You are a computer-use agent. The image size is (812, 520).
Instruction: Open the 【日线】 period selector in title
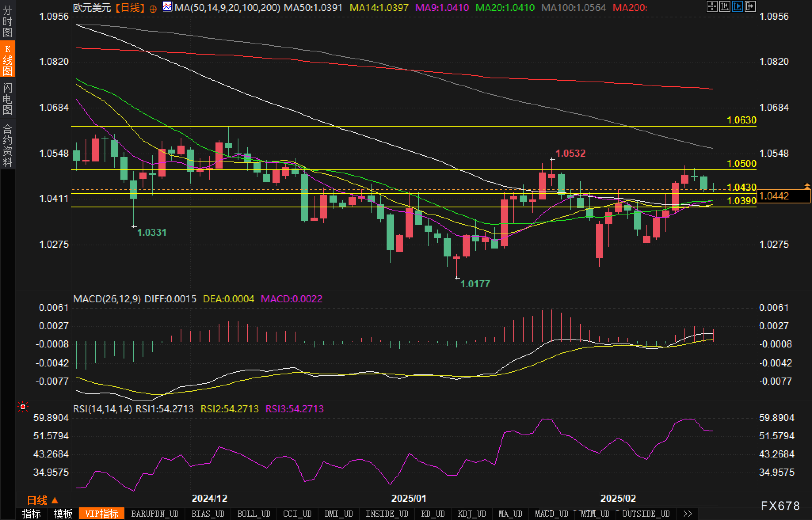pyautogui.click(x=130, y=8)
